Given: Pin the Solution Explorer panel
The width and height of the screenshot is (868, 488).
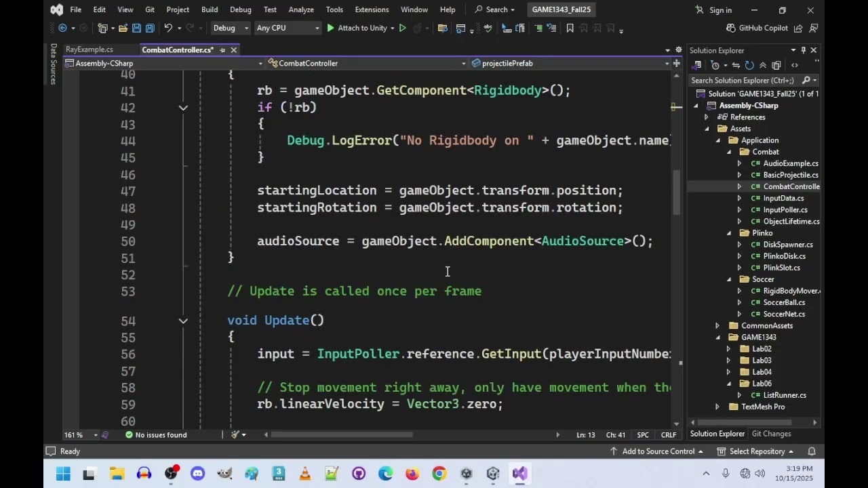Looking at the screenshot, I should (x=804, y=50).
